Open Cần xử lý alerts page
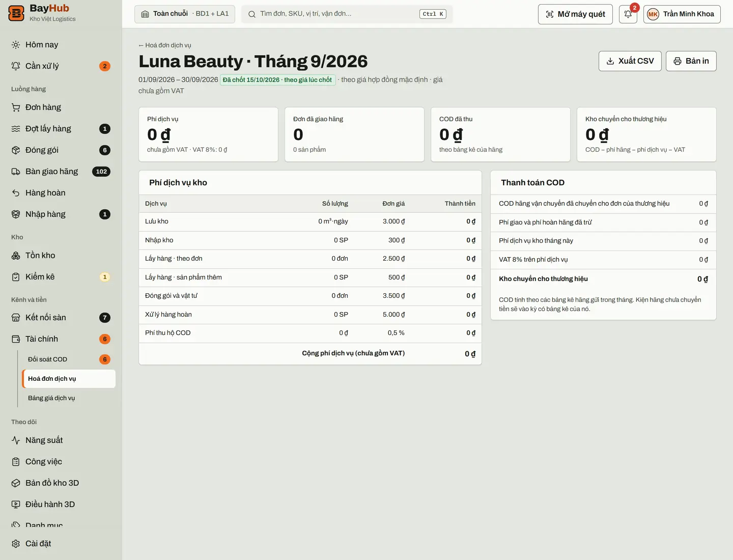 pos(61,66)
